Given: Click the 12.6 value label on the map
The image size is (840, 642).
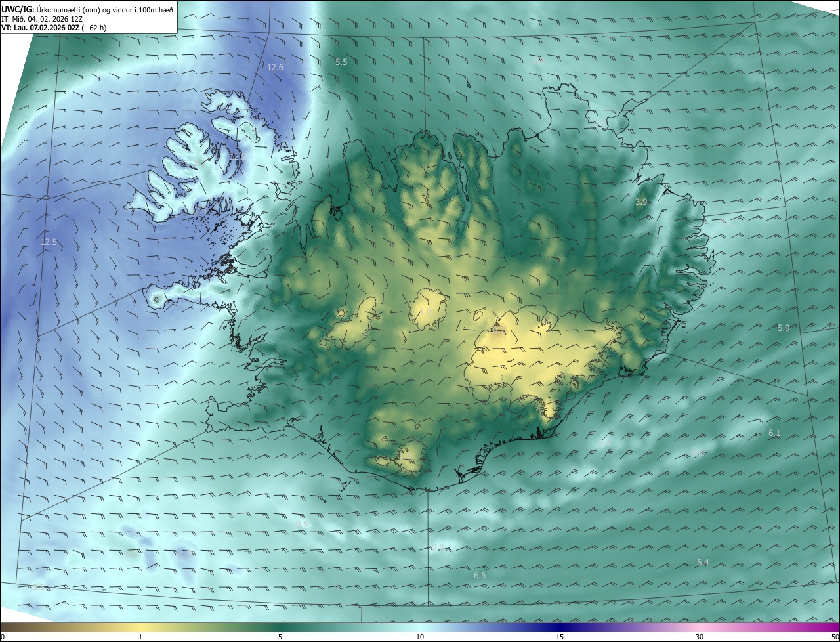Looking at the screenshot, I should 275,67.
